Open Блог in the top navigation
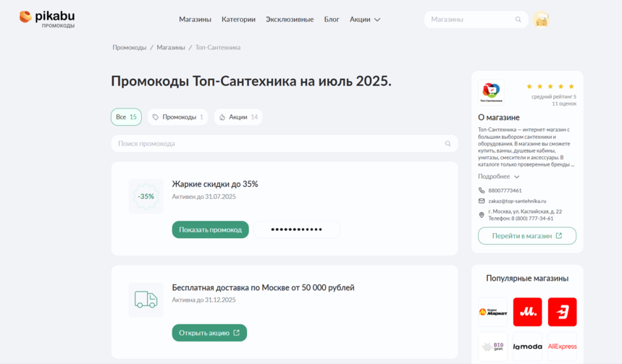The width and height of the screenshot is (622, 364). [332, 20]
